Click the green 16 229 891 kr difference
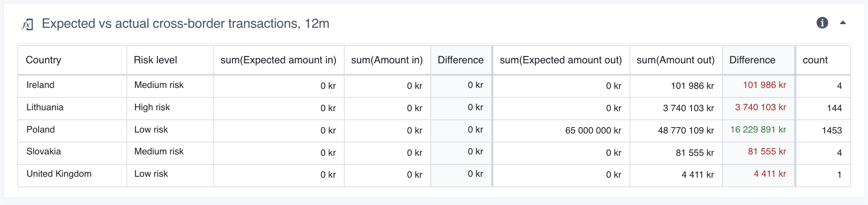Viewport: 868px width, 205px height. 758,130
